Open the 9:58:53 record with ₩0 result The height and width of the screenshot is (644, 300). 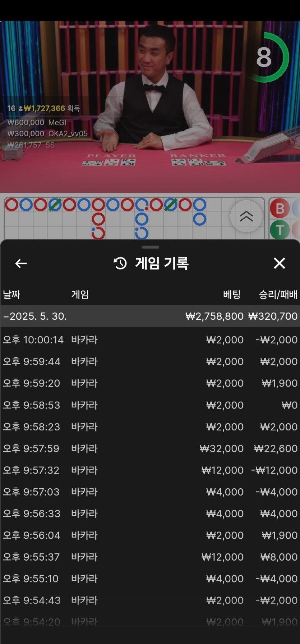pyautogui.click(x=150, y=405)
